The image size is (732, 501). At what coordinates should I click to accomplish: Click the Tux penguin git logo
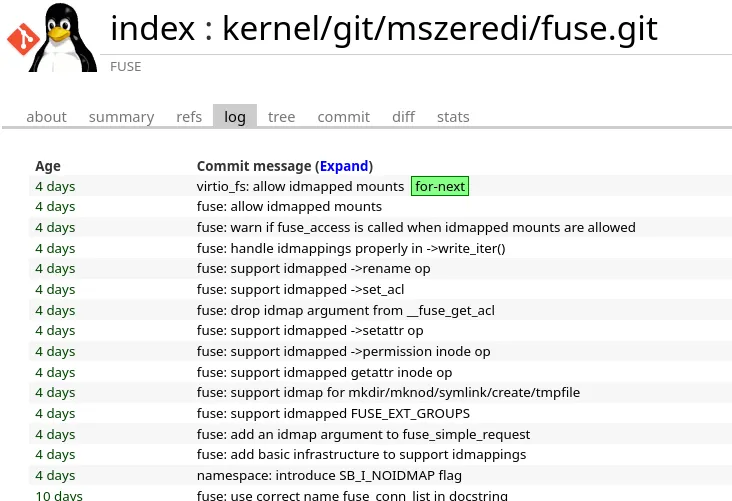tap(52, 37)
